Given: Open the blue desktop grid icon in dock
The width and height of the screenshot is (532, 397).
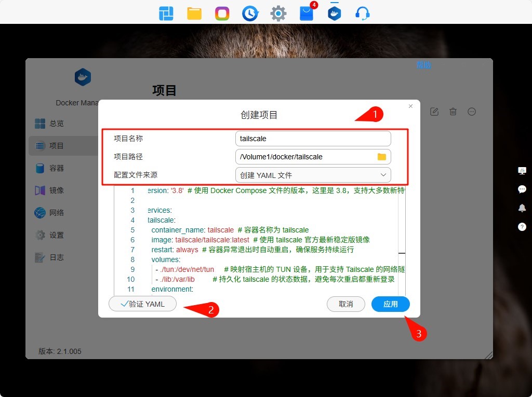Looking at the screenshot, I should click(166, 13).
